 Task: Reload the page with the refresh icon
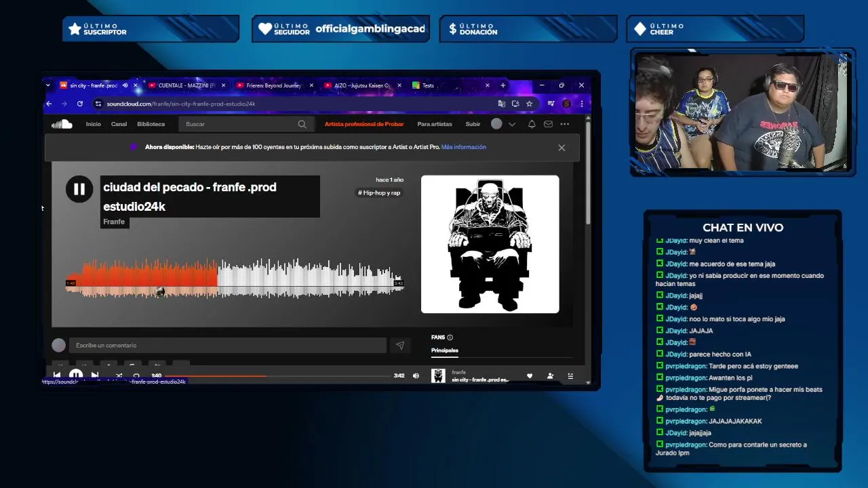coord(80,104)
